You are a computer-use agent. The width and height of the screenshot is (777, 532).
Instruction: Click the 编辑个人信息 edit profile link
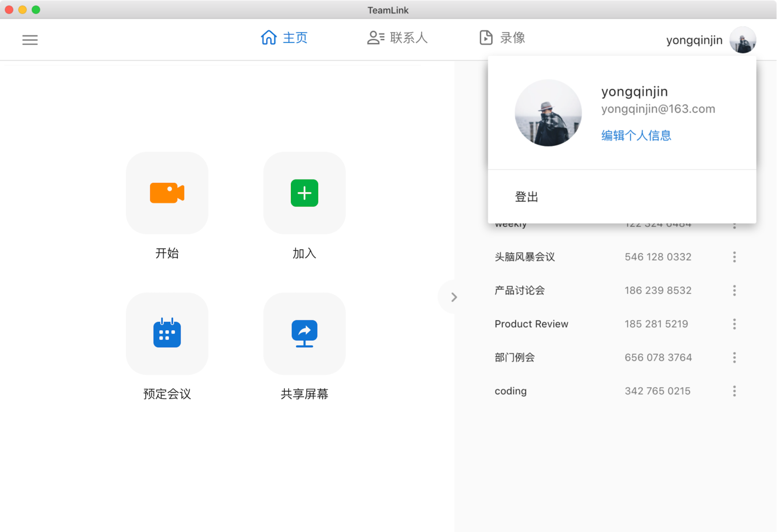[636, 135]
